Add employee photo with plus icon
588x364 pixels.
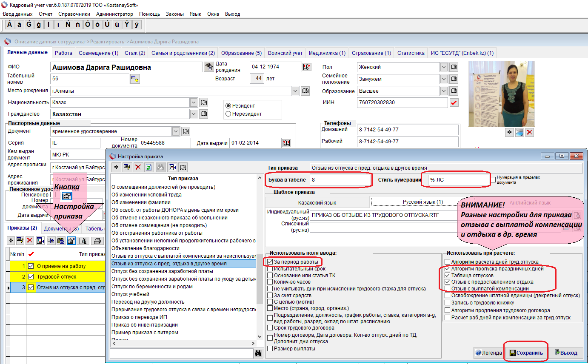509,132
